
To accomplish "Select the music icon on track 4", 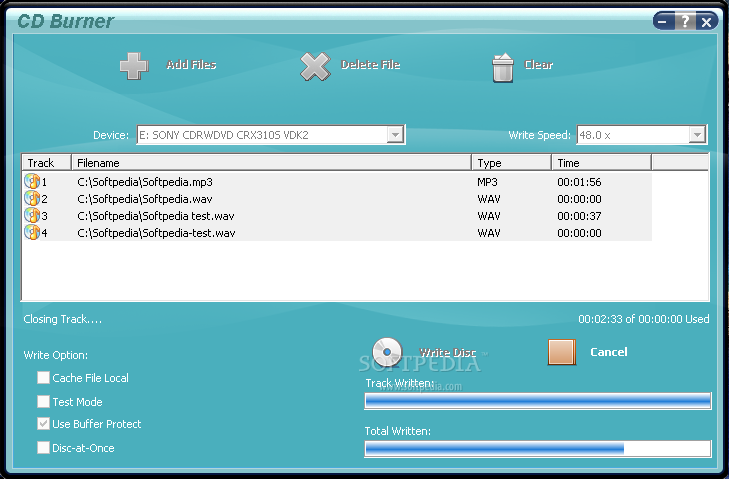I will 33,233.
